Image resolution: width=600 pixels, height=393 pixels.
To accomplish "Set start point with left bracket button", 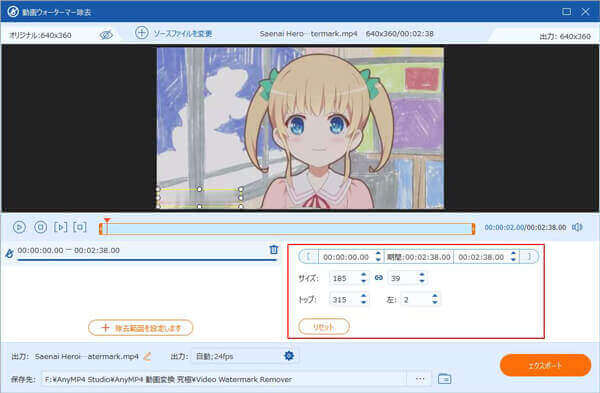I will coord(308,257).
